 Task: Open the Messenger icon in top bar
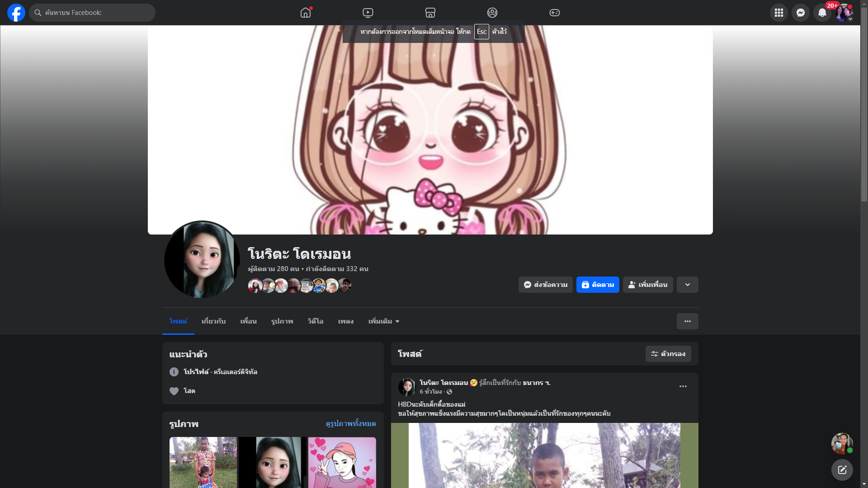pos(800,13)
